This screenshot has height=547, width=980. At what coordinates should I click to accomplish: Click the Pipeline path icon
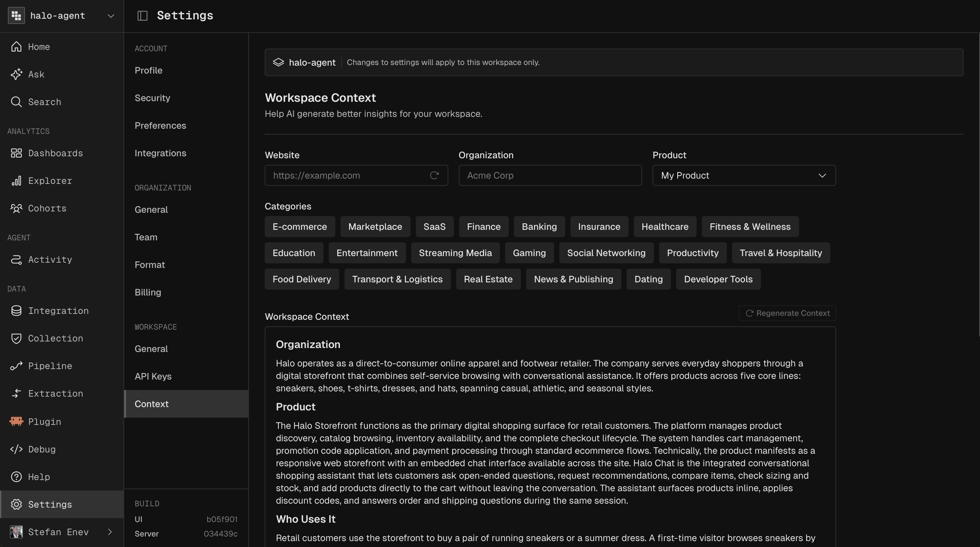tap(16, 366)
